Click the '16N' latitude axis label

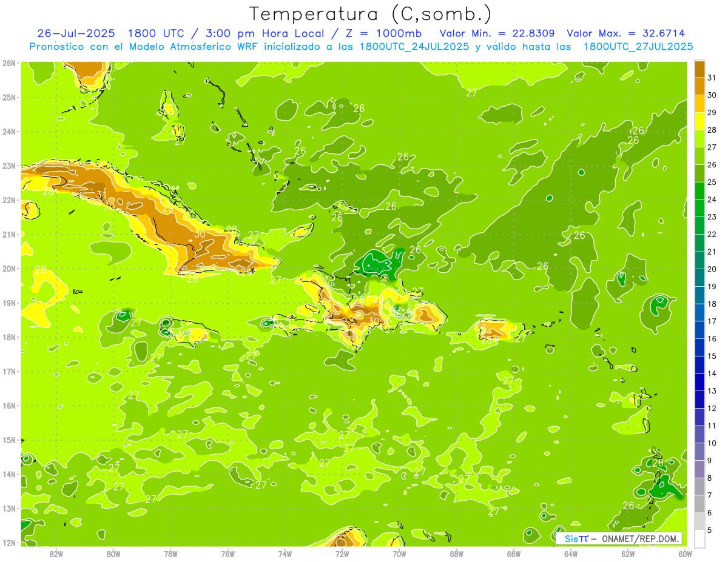tap(8, 406)
